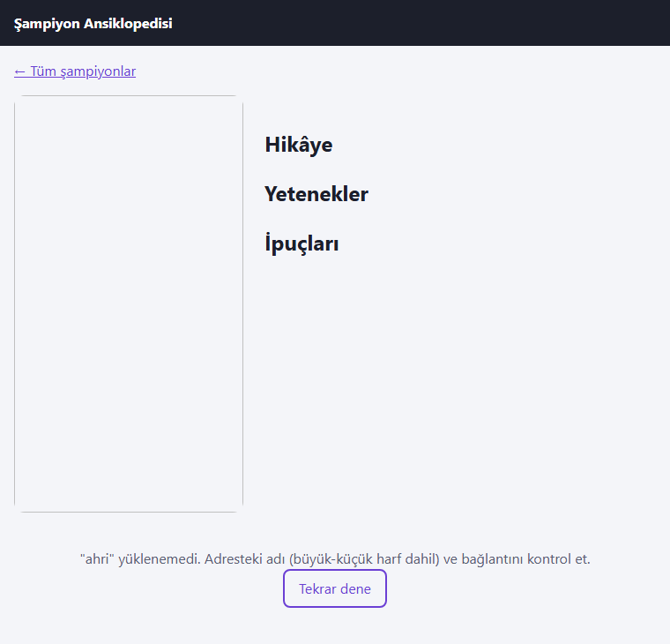Click the 'Hikâye' section heading

pyautogui.click(x=299, y=145)
